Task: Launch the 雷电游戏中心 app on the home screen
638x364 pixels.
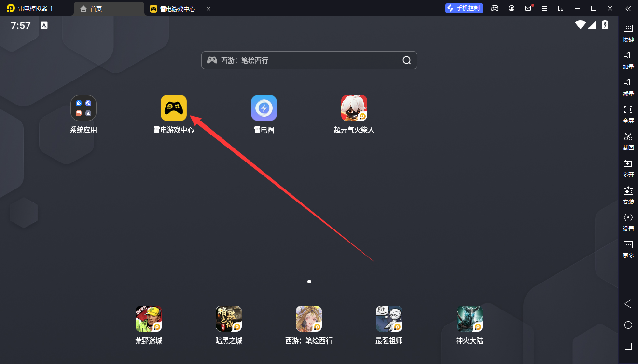Action: point(174,108)
